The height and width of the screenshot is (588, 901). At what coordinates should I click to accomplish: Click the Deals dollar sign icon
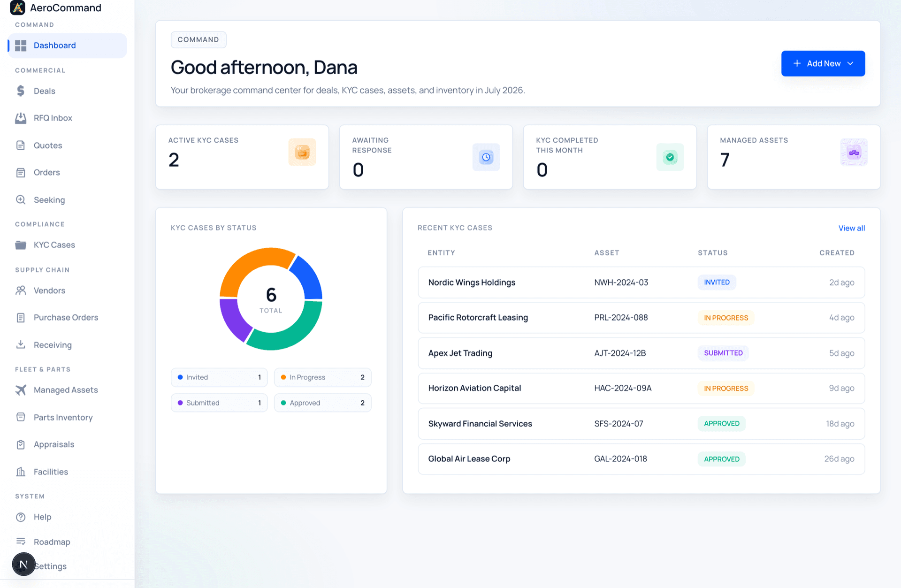click(x=21, y=91)
